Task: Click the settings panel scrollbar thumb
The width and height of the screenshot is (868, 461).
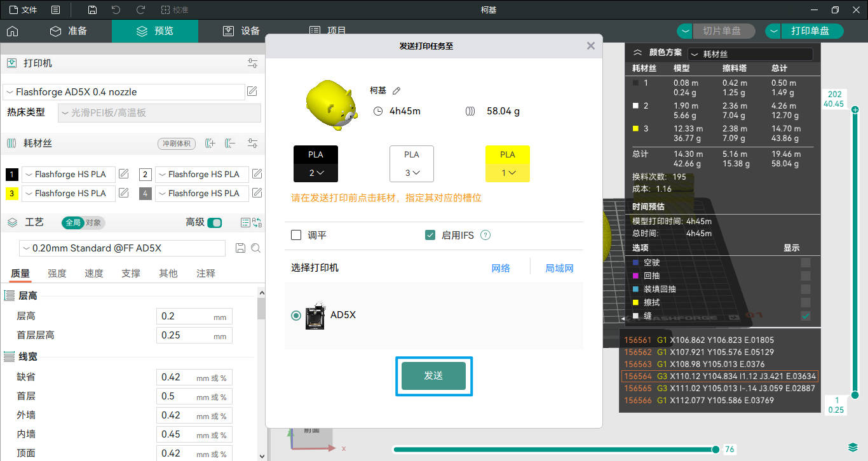Action: pyautogui.click(x=261, y=308)
